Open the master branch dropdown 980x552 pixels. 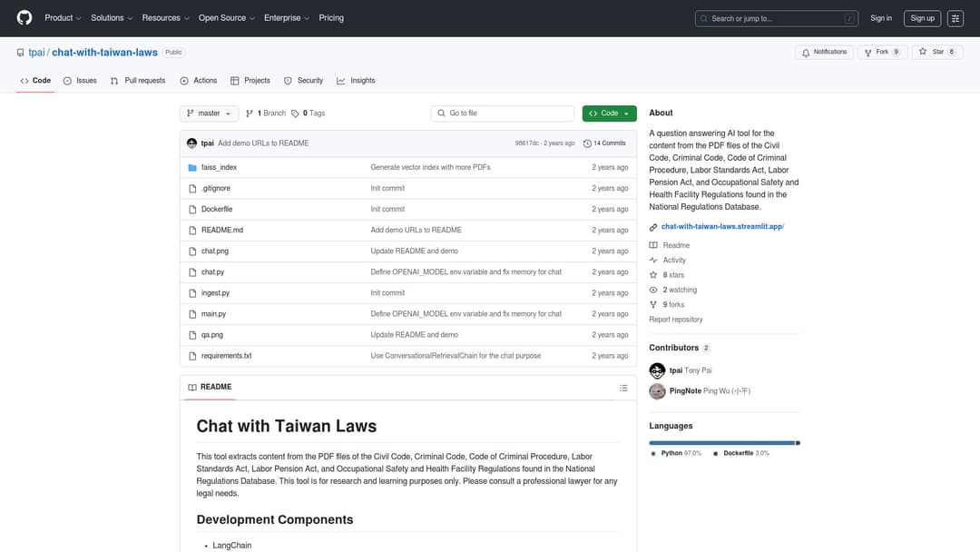click(x=209, y=113)
